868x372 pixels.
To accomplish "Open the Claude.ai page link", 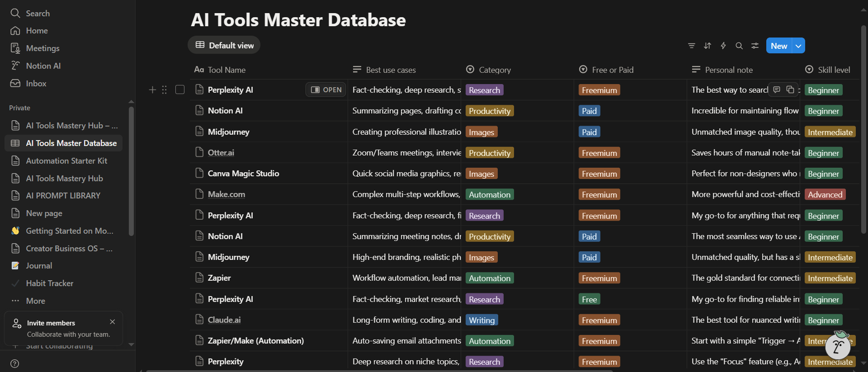I will [224, 320].
